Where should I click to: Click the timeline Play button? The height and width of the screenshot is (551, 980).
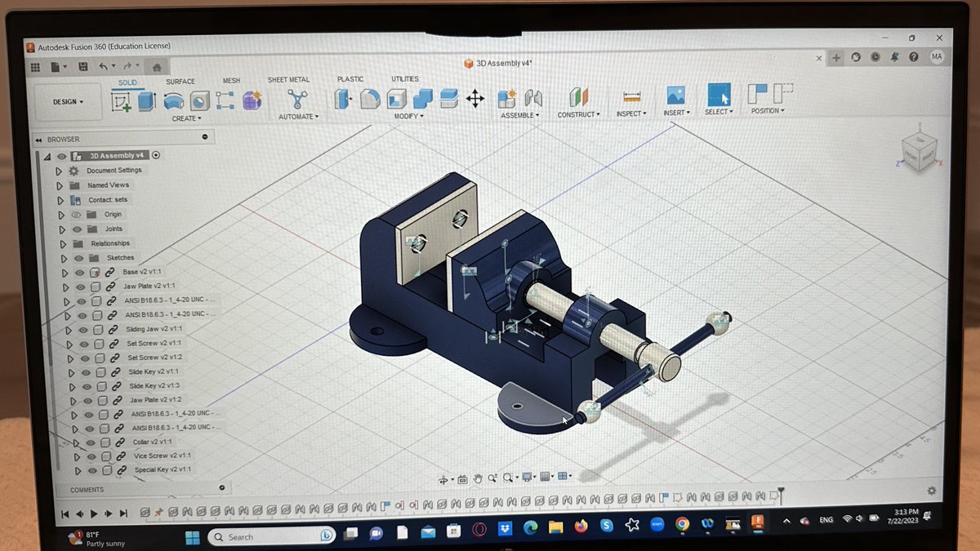point(94,514)
